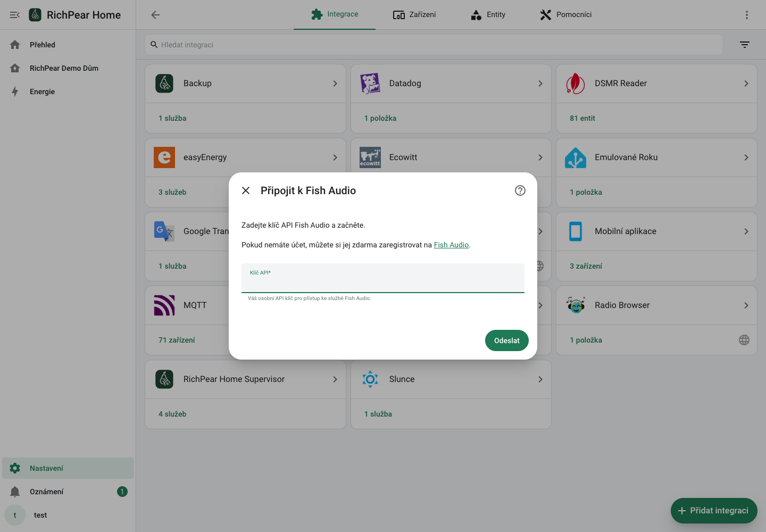The height and width of the screenshot is (532, 766).
Task: Expand the DSMR Reader chevron
Action: [x=746, y=84]
